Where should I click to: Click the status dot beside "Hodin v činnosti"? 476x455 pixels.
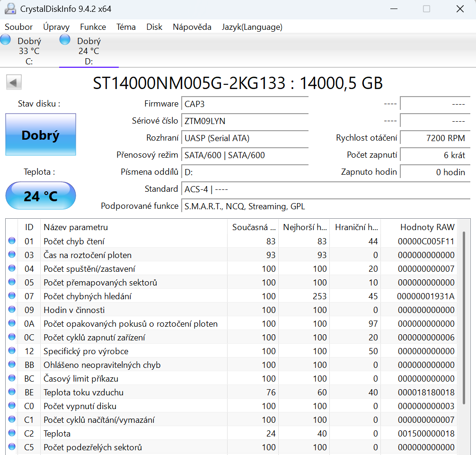pyautogui.click(x=11, y=310)
